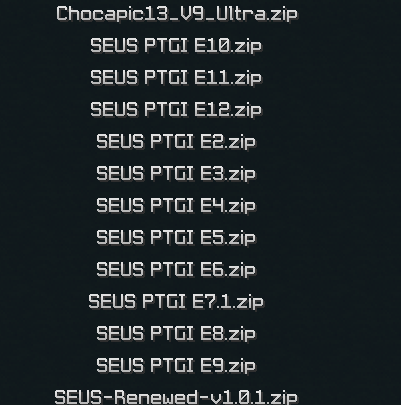Select SEUS PTGI E5.zip from list
The width and height of the screenshot is (401, 405).
pos(176,238)
